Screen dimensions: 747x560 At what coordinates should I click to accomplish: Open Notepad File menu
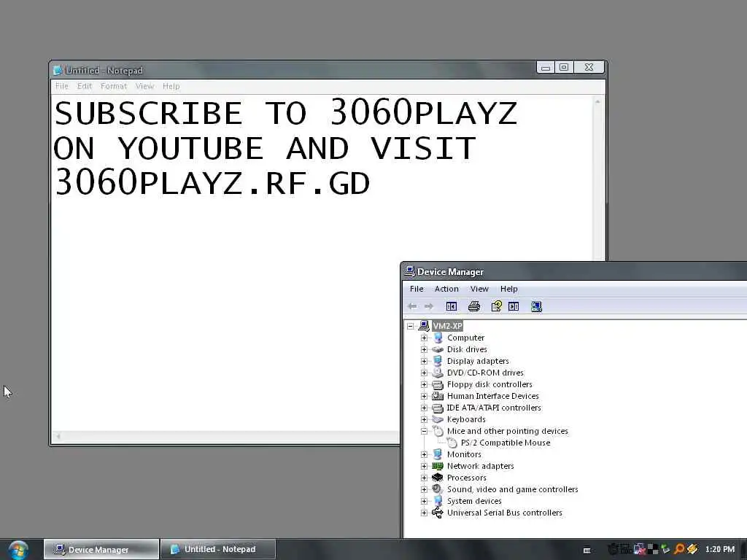click(61, 86)
